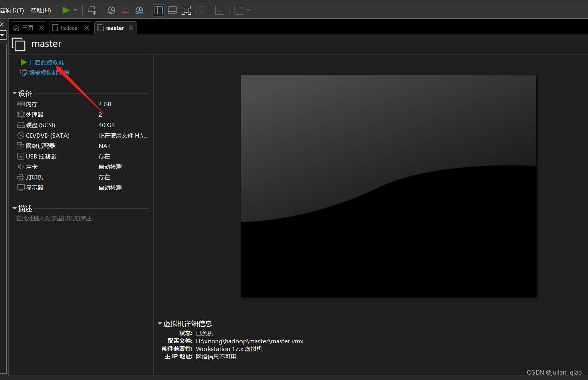
Task: Click the 40 GB disk value
Action: pos(107,125)
